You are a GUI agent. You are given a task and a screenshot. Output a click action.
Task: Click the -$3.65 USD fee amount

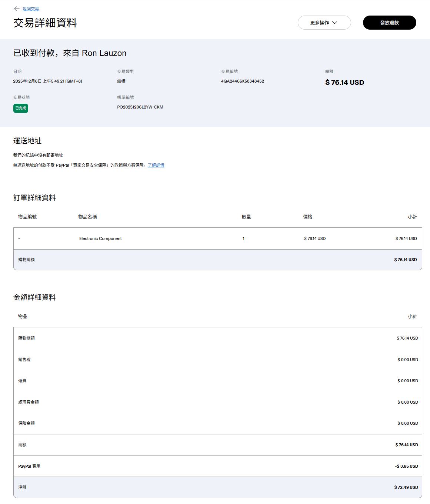[x=406, y=466]
